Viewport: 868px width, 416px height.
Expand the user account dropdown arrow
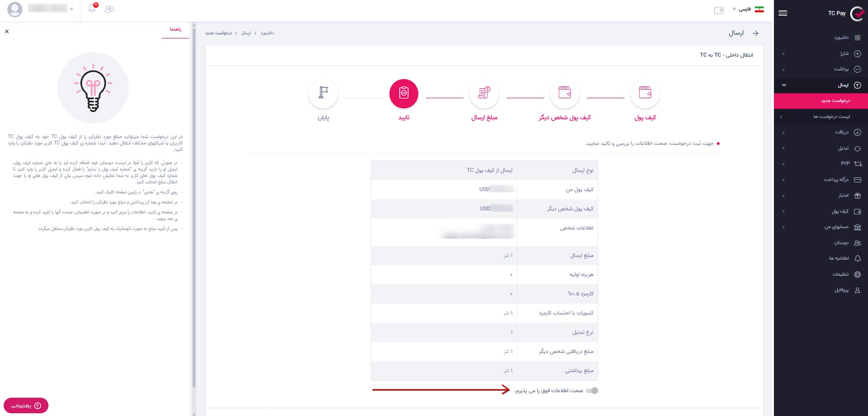pos(72,9)
